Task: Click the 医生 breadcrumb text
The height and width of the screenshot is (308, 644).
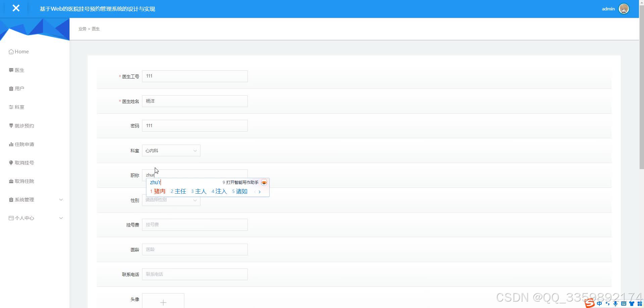Action: click(96, 29)
